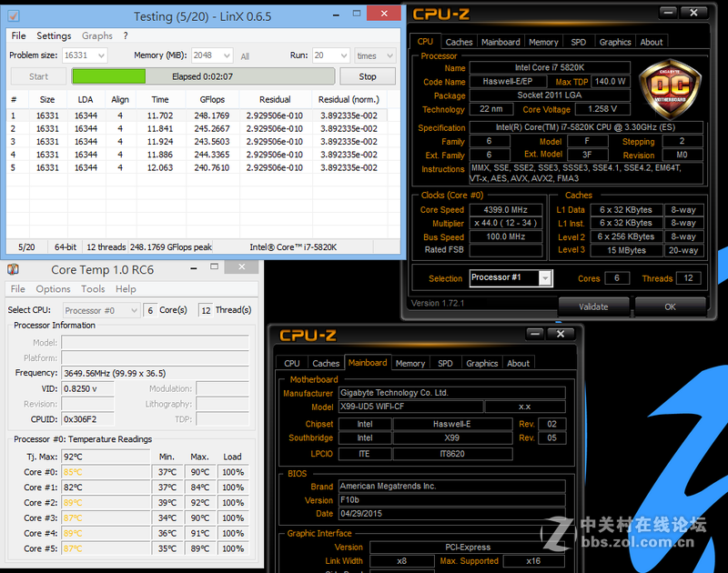Screen dimensions: 728x573
Task: Click the Core Temp app icon in its title bar
Action: point(11,269)
